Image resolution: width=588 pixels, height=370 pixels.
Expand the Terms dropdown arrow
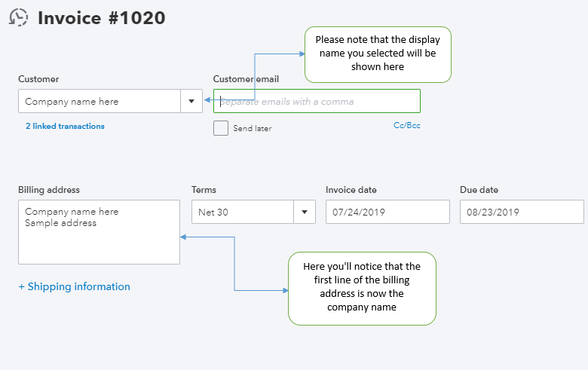[305, 212]
